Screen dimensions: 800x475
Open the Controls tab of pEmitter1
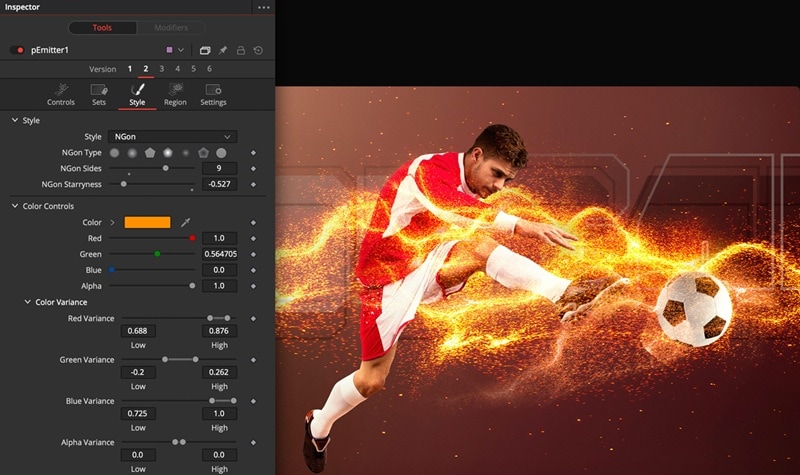point(61,94)
